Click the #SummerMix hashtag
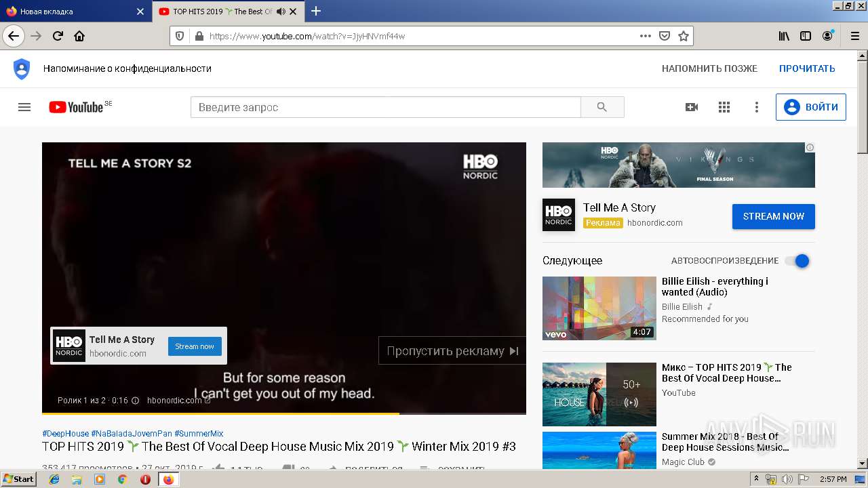Screen dimensions: 868x488 coord(199,433)
